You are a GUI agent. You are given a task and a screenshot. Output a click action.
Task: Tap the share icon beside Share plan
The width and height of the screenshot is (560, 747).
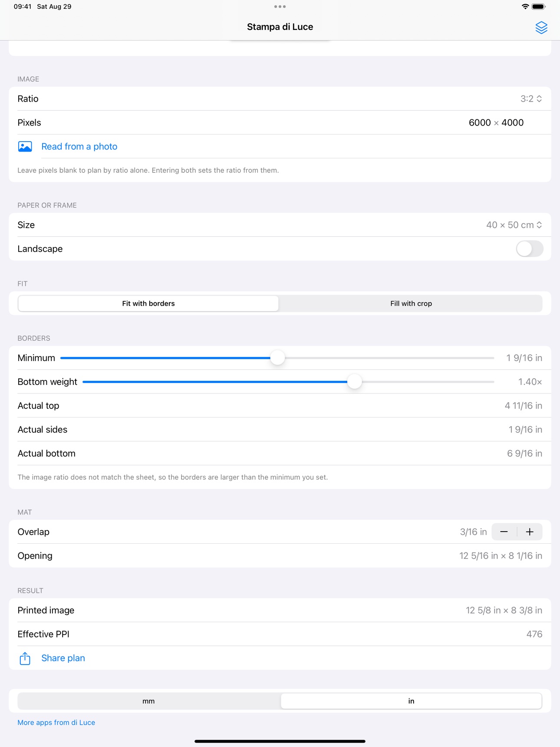coord(25,658)
